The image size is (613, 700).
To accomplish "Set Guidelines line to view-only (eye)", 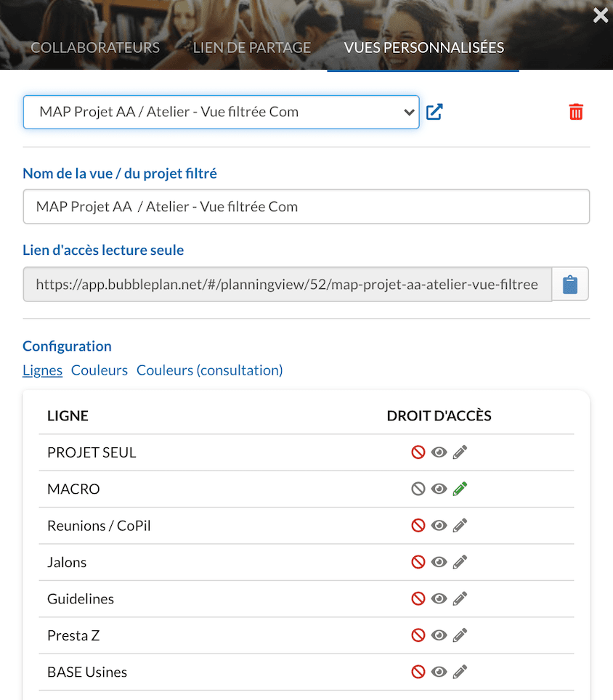I will click(439, 598).
